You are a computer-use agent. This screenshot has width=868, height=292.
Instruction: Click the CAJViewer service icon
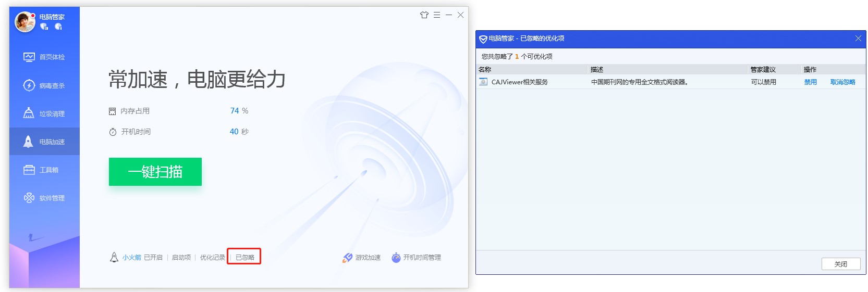(x=483, y=82)
